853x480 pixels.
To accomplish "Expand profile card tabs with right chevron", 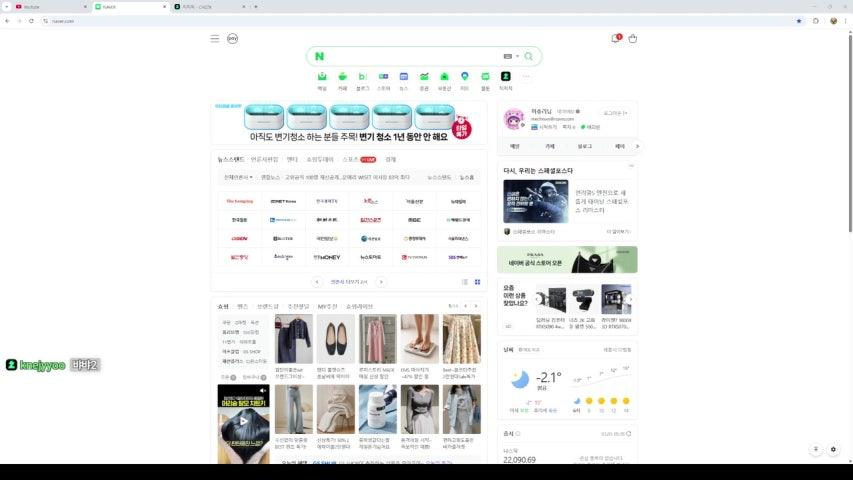I will pyautogui.click(x=638, y=146).
